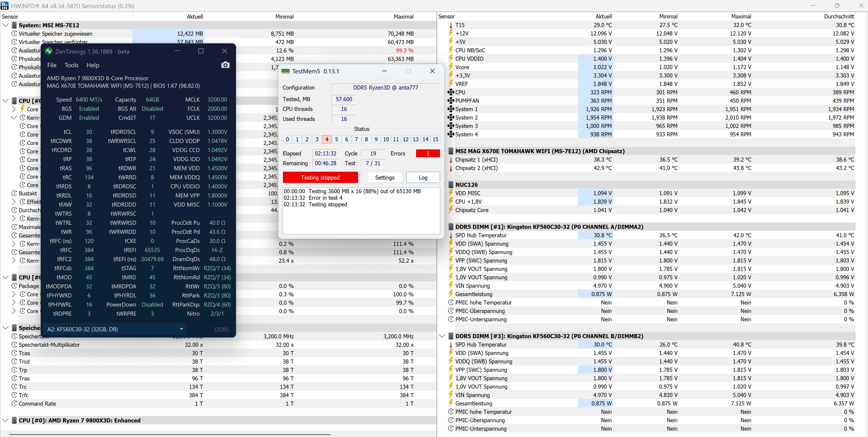Click the chip icon beside NUC126 header

[450, 185]
